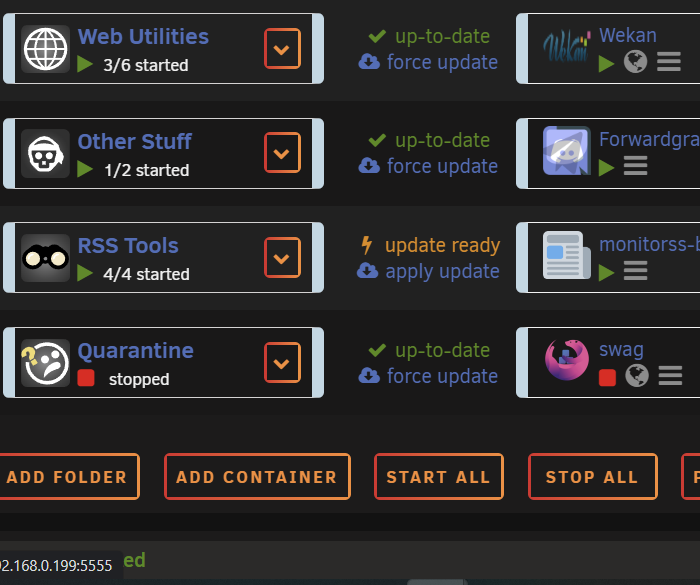Viewport: 700px width, 585px height.
Task: Open the Wekan WebUI globe icon
Action: point(635,62)
